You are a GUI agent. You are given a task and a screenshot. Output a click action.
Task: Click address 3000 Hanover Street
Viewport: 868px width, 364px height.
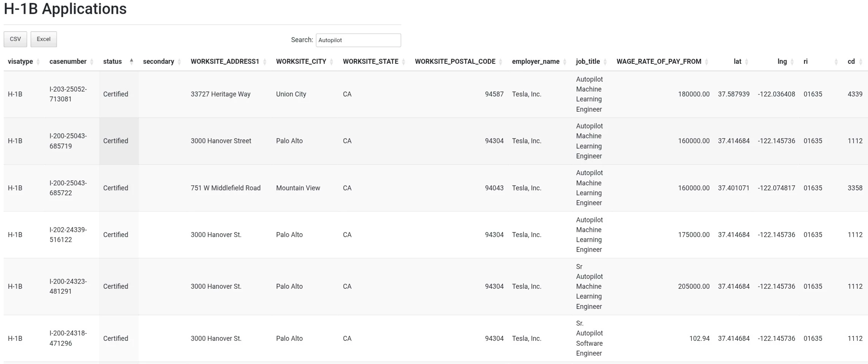tap(221, 141)
